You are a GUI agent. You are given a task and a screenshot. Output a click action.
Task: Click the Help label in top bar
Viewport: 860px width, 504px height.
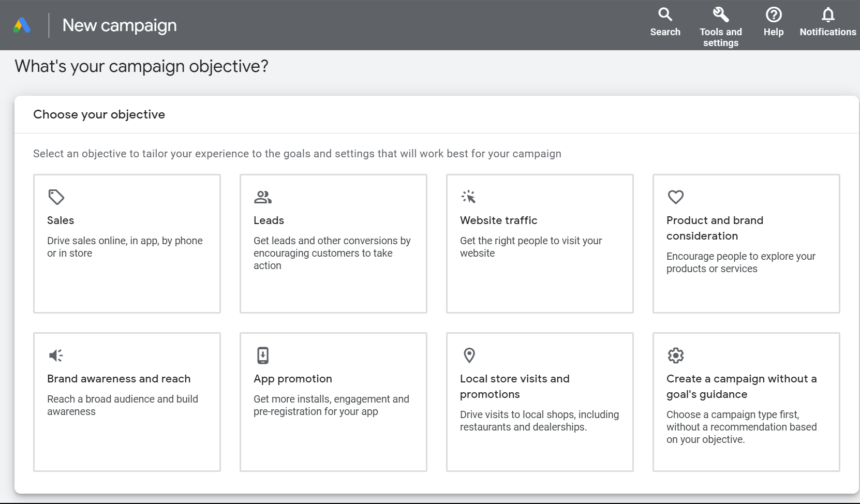coord(774,32)
